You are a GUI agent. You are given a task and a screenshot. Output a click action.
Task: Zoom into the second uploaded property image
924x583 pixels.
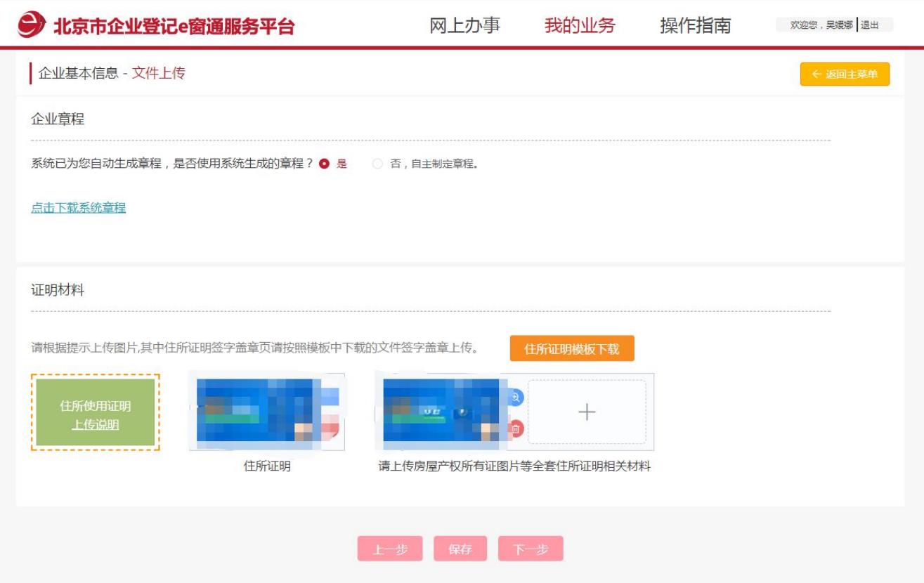516,398
